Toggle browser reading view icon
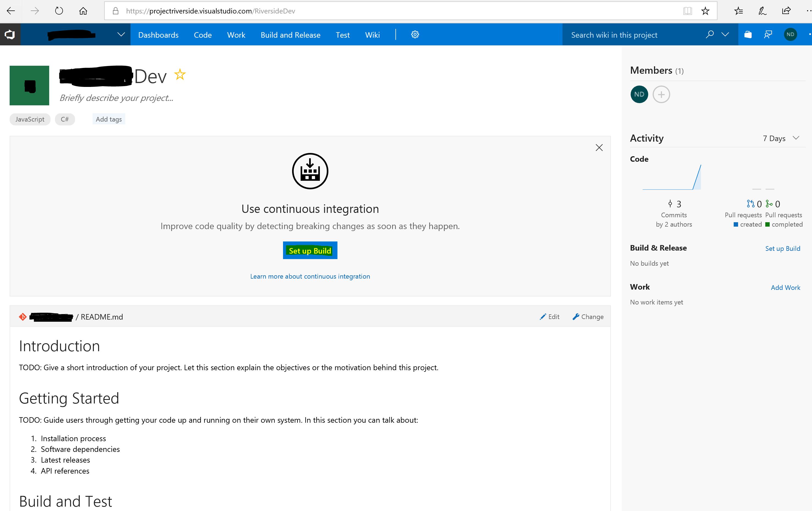Image resolution: width=812 pixels, height=511 pixels. (x=688, y=11)
